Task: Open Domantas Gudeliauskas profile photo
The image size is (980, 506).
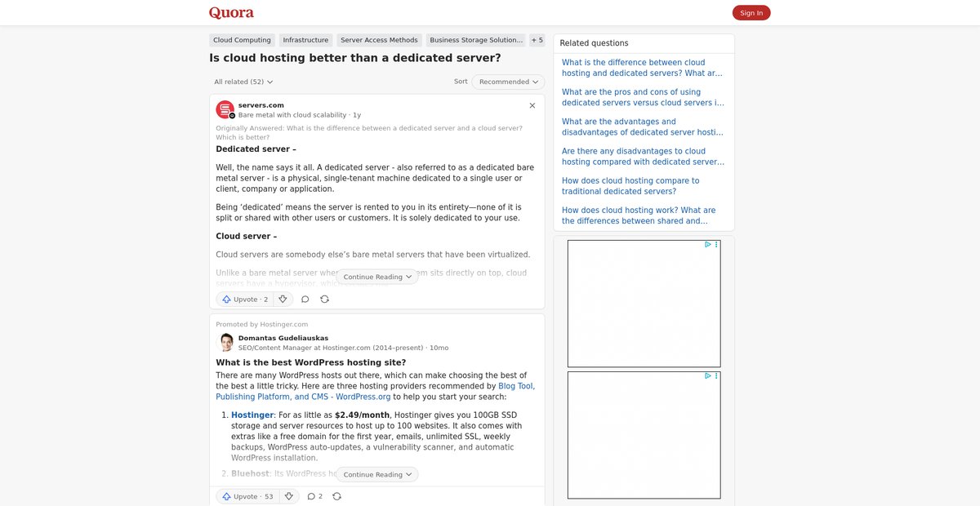Action: (x=225, y=343)
